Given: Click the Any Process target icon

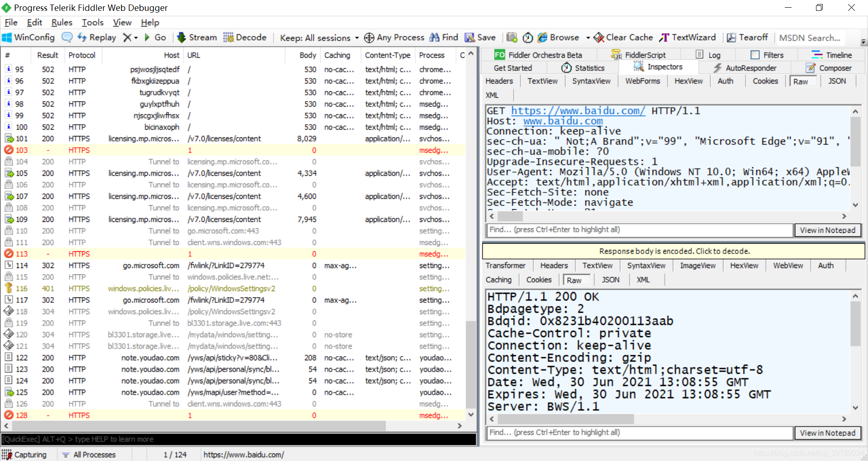Looking at the screenshot, I should click(369, 38).
